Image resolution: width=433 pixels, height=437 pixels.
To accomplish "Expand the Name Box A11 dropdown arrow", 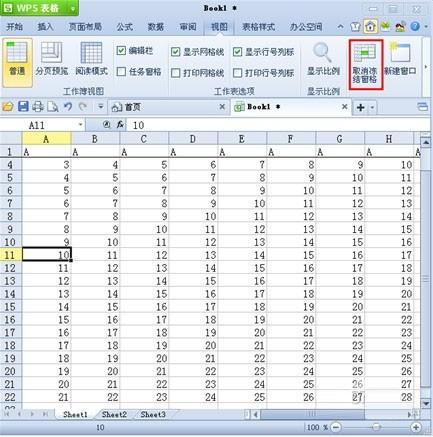I will [80, 125].
